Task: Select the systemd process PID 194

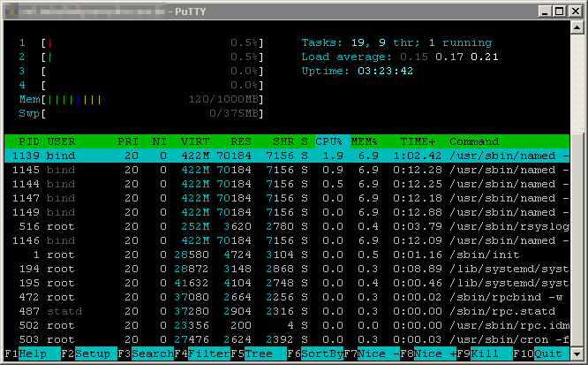Action: pyautogui.click(x=287, y=269)
